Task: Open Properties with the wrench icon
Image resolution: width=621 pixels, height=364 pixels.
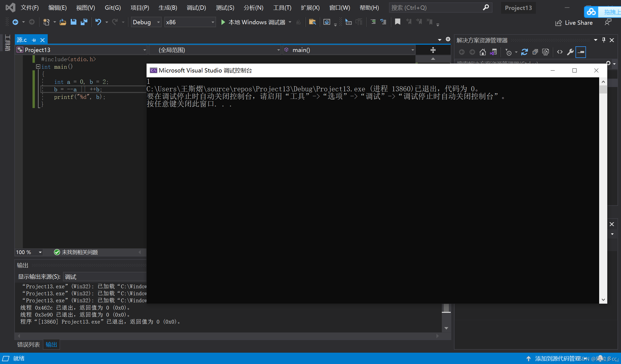Action: click(x=570, y=52)
